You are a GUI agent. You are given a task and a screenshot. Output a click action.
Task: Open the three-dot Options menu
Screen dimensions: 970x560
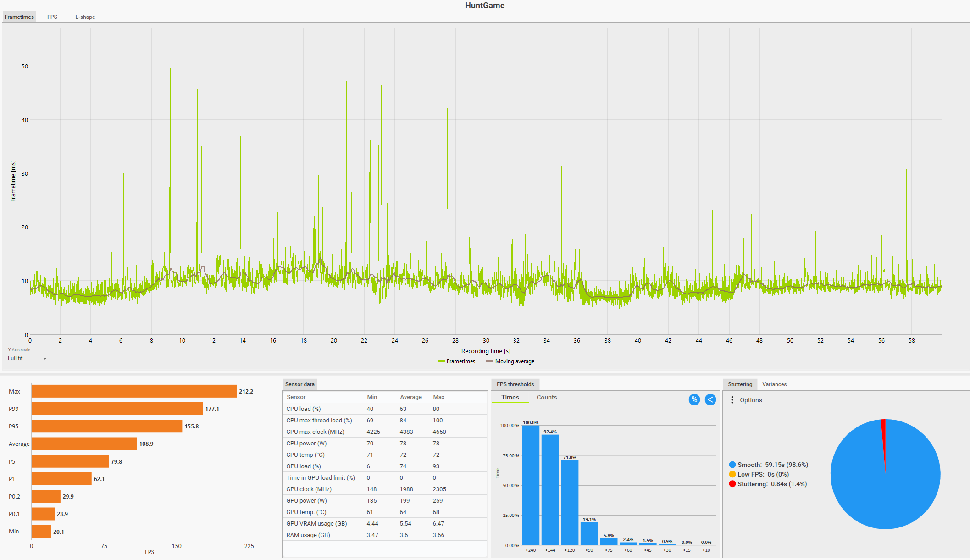click(x=732, y=400)
